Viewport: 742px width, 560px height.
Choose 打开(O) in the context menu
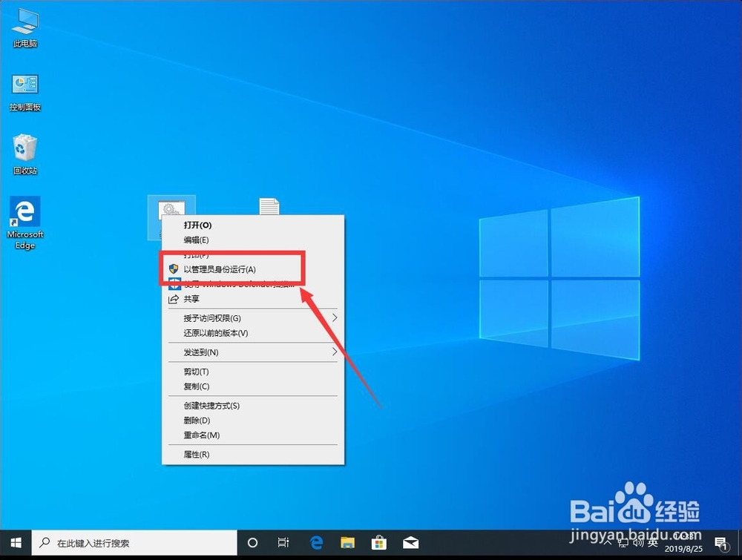pyautogui.click(x=253, y=225)
